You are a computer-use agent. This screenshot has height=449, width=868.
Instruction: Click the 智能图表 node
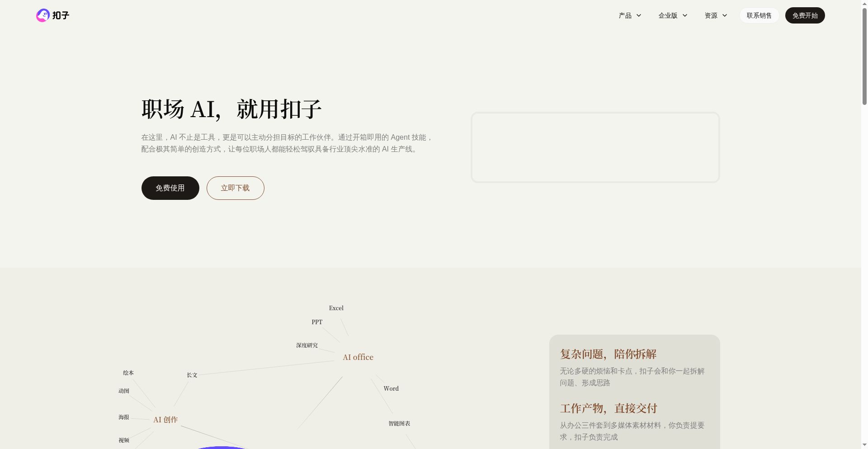click(399, 423)
